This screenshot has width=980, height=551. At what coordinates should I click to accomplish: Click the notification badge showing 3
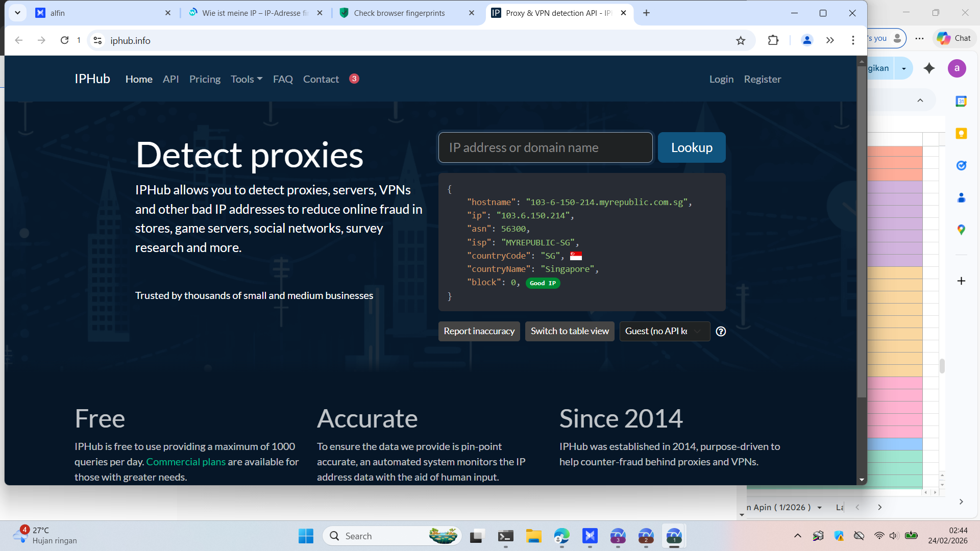(x=354, y=79)
